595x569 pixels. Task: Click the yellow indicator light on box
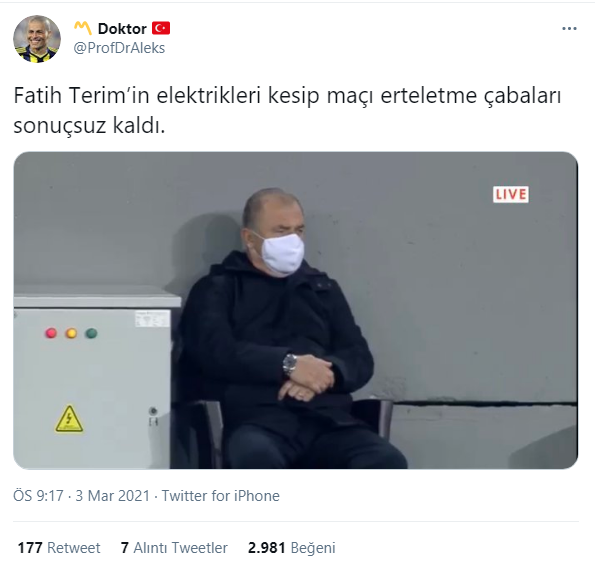(71, 333)
